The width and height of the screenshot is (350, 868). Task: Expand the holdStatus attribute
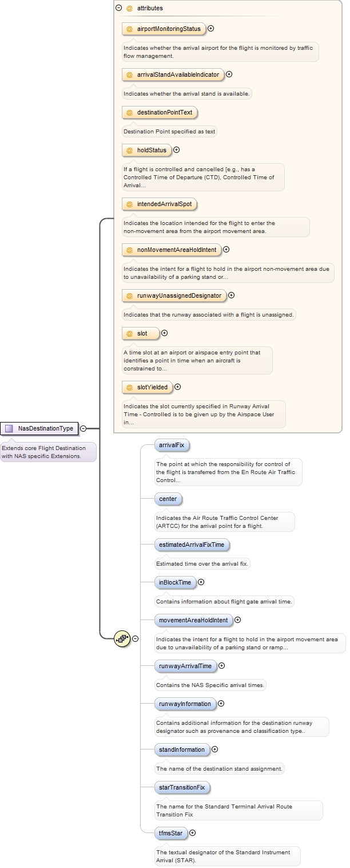click(x=176, y=150)
